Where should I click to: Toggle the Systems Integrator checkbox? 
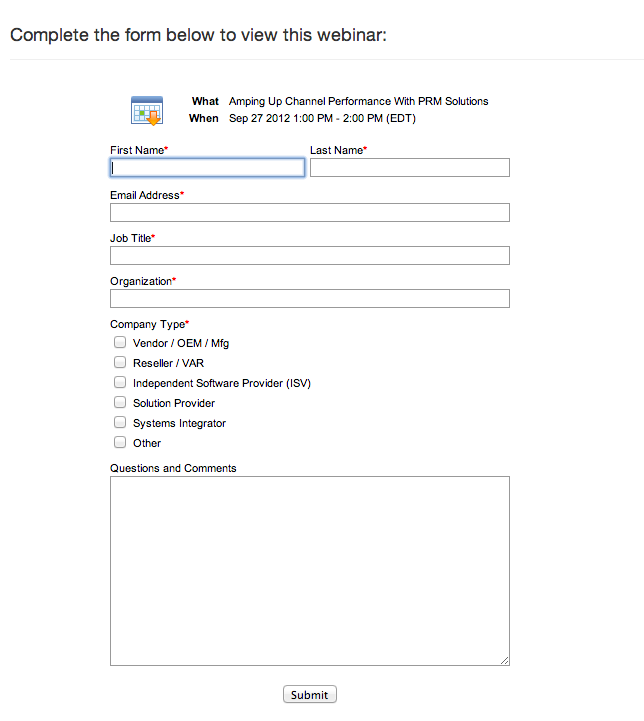[120, 422]
